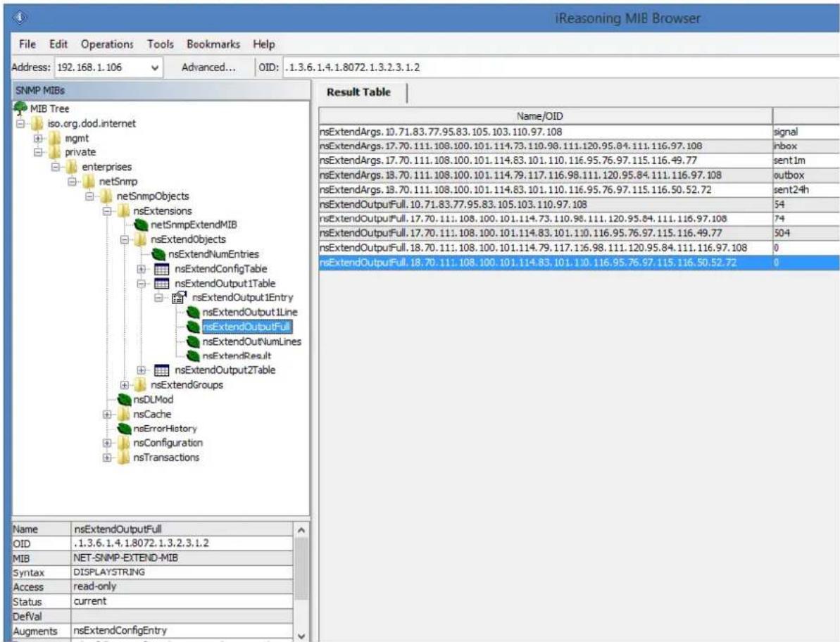Viewport: 840px width, 642px height.
Task: Switch to the Result Table tab
Action: [x=358, y=92]
